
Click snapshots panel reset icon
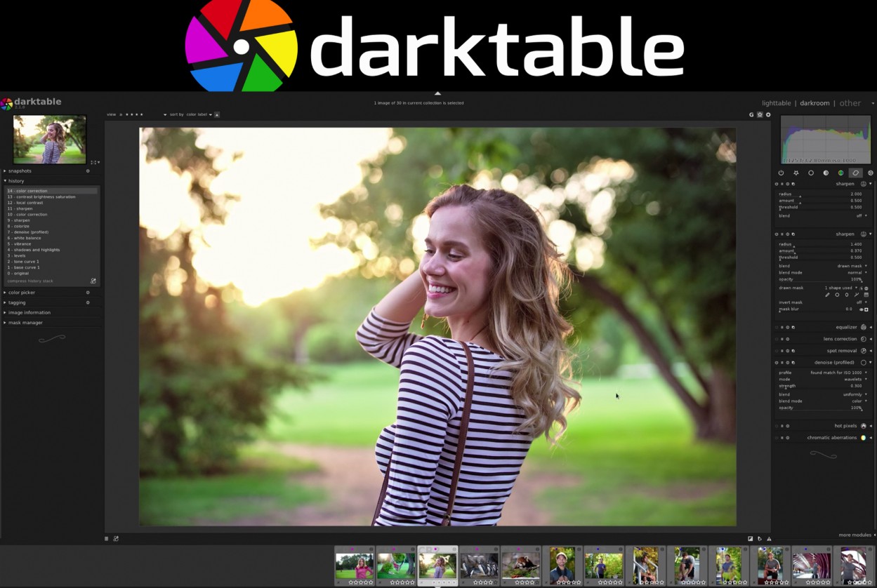(88, 171)
